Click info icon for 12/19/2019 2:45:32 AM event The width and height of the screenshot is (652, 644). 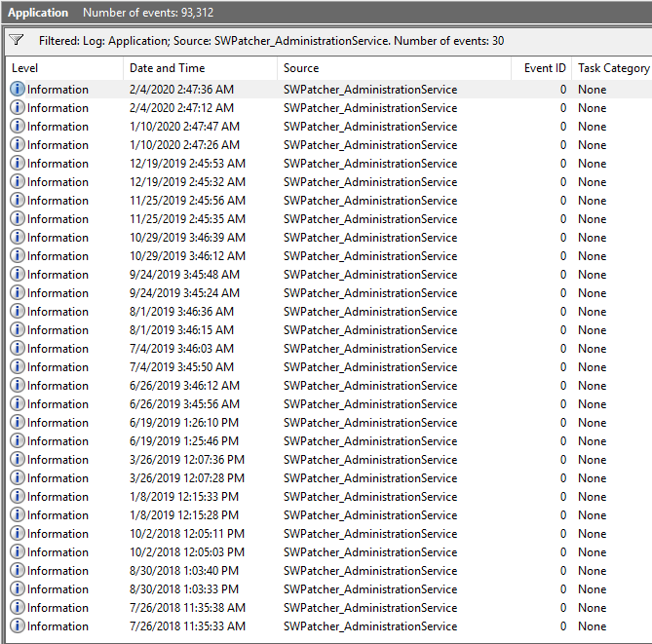click(17, 181)
